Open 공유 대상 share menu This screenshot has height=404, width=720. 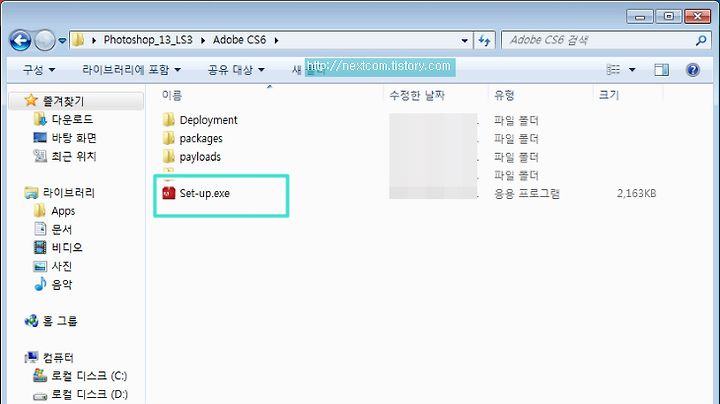[236, 70]
